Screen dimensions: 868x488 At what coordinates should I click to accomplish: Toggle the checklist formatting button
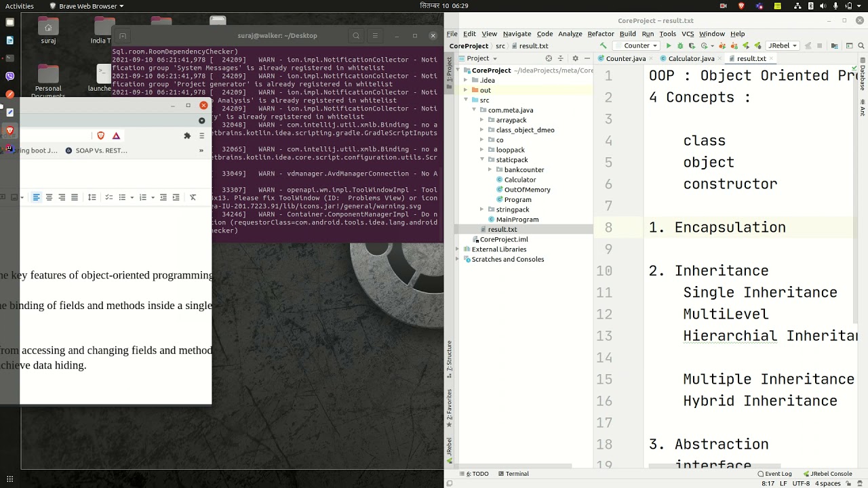pyautogui.click(x=108, y=197)
